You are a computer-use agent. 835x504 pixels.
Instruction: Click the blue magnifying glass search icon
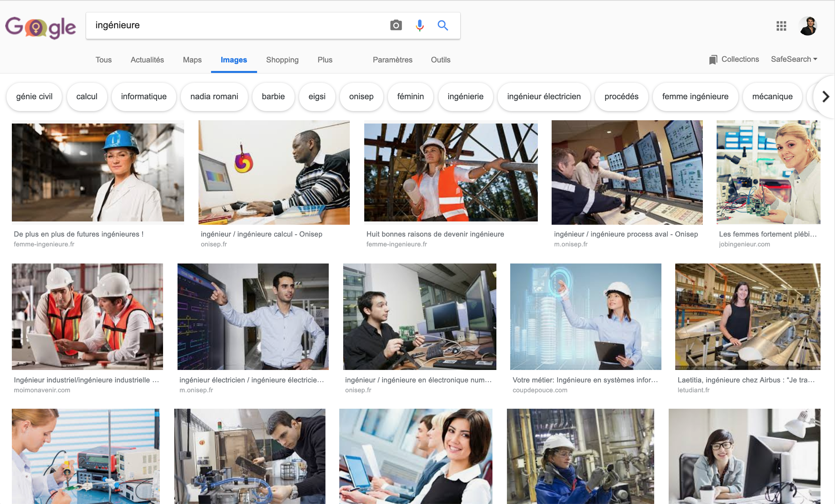point(442,25)
